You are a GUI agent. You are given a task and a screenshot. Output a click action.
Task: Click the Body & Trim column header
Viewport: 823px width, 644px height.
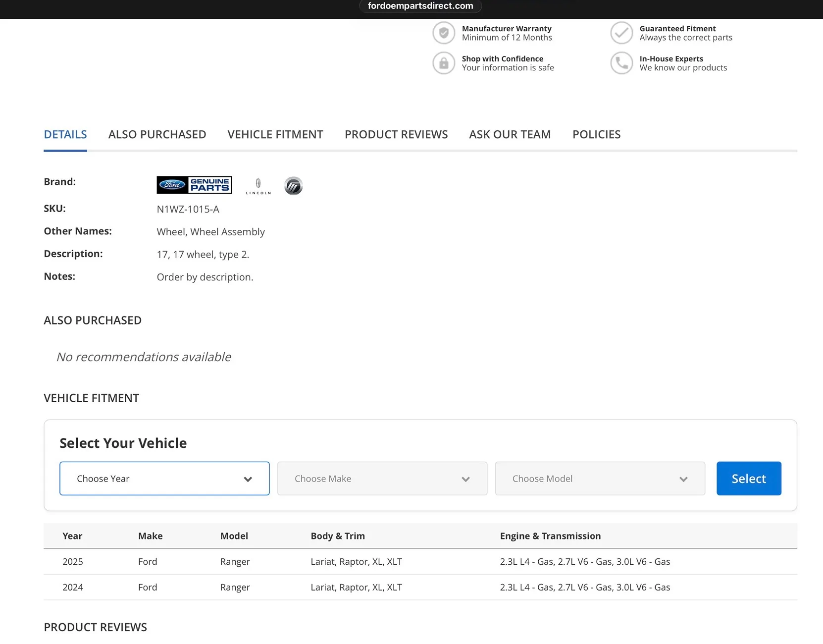click(338, 536)
